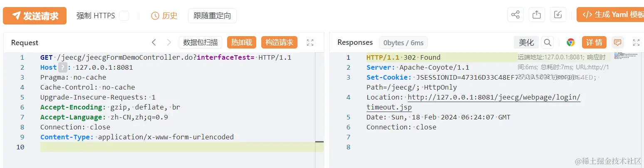Click the Upgrade-Insecure-Requests header line
The image size is (644, 168).
(x=98, y=97)
